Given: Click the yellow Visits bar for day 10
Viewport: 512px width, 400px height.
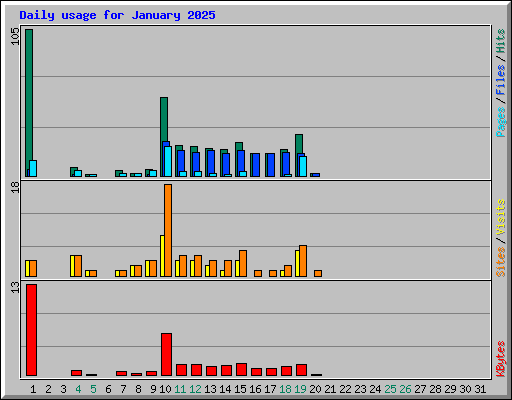Looking at the screenshot, I should (x=162, y=256).
